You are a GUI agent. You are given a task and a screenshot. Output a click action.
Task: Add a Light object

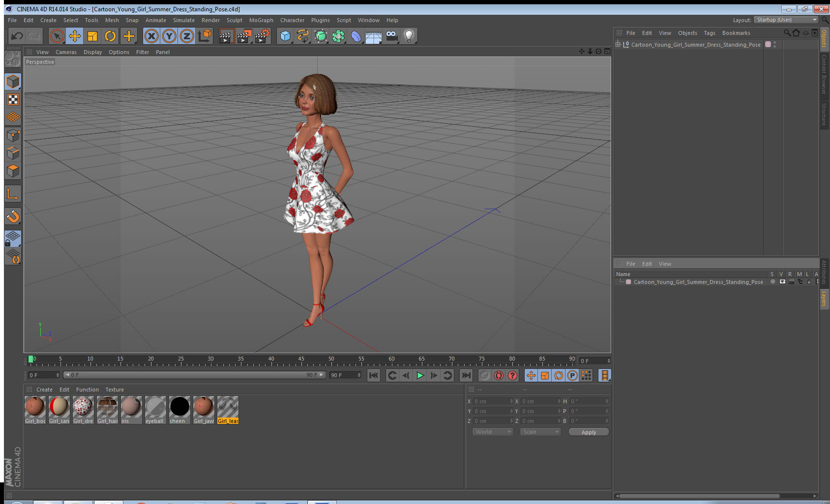coord(409,36)
